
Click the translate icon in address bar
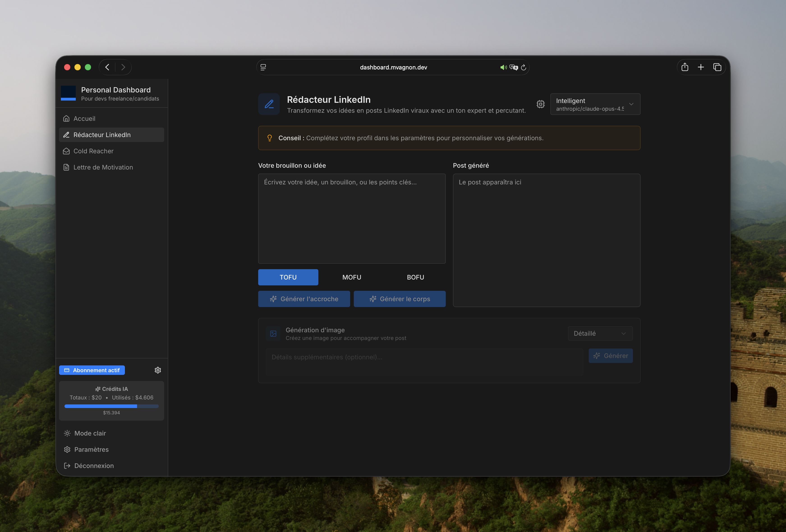click(514, 67)
